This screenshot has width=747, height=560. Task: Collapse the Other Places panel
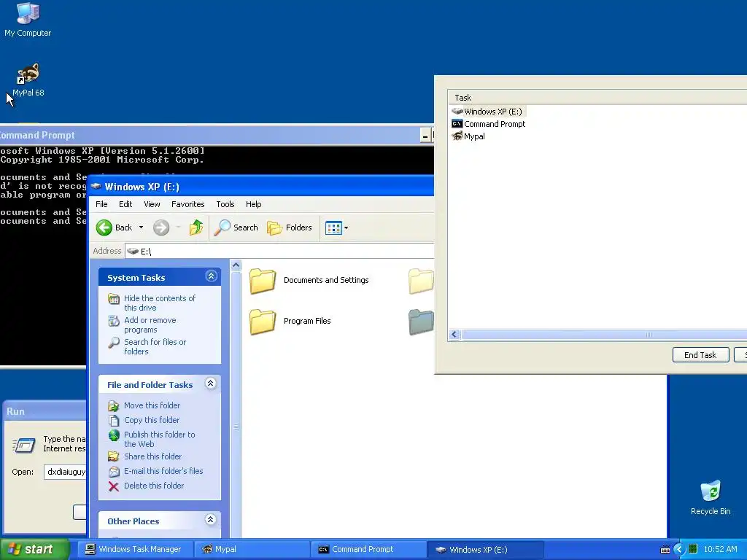click(211, 519)
